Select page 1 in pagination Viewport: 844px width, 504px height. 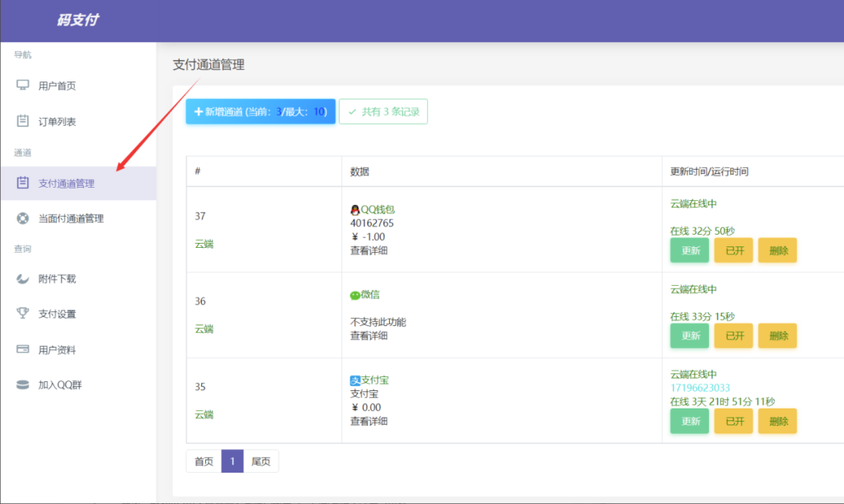click(232, 461)
